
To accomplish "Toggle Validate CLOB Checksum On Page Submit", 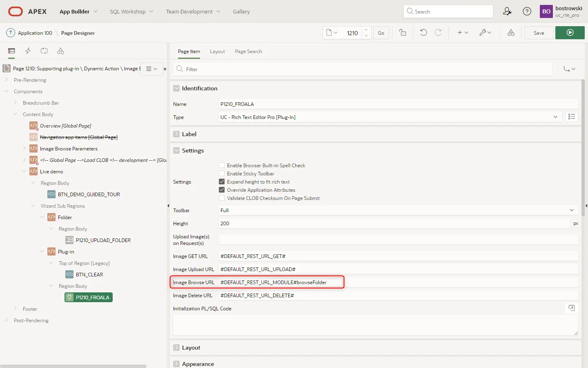I will 222,198.
